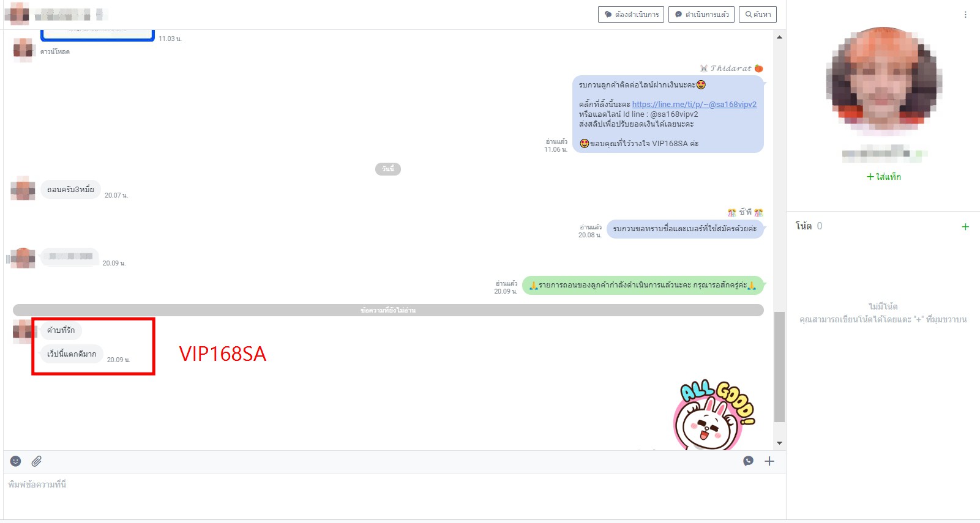Click the plus icon beside message toolbar
Screen dimensions: 980x523
pos(769,461)
